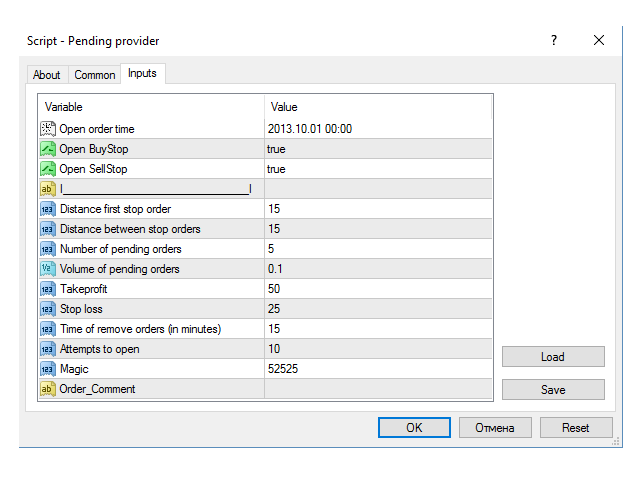This screenshot has width=640, height=480.
Task: Click the empty Order_Comment value cell
Action: coord(378,389)
